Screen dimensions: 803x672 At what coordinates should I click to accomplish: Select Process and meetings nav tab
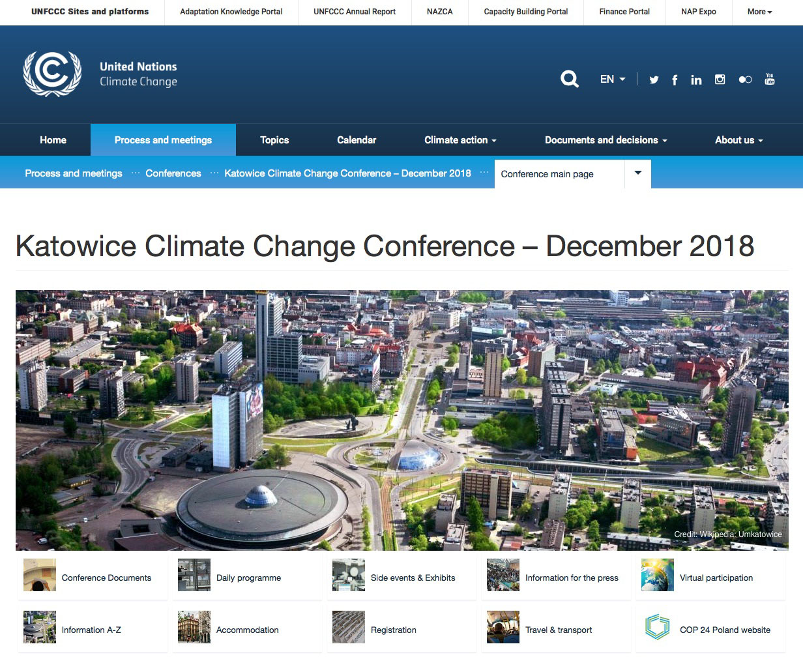coord(163,140)
